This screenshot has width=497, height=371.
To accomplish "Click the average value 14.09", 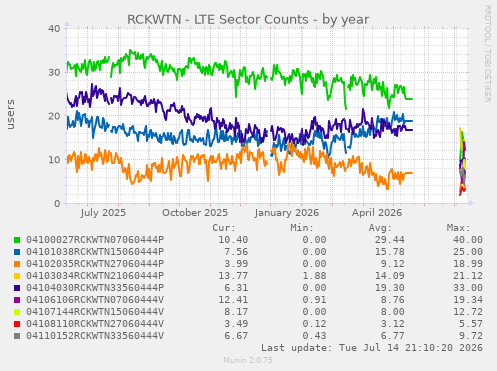I will (390, 276).
